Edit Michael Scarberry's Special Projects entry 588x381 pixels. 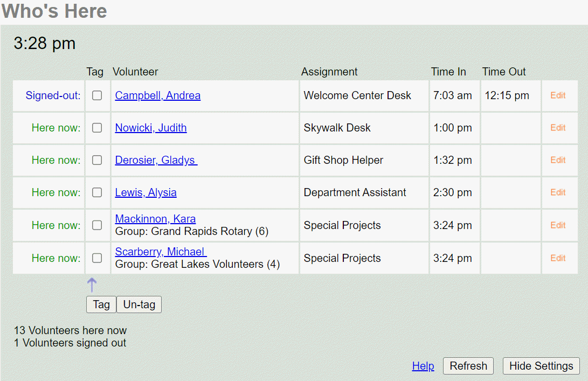[x=559, y=258]
